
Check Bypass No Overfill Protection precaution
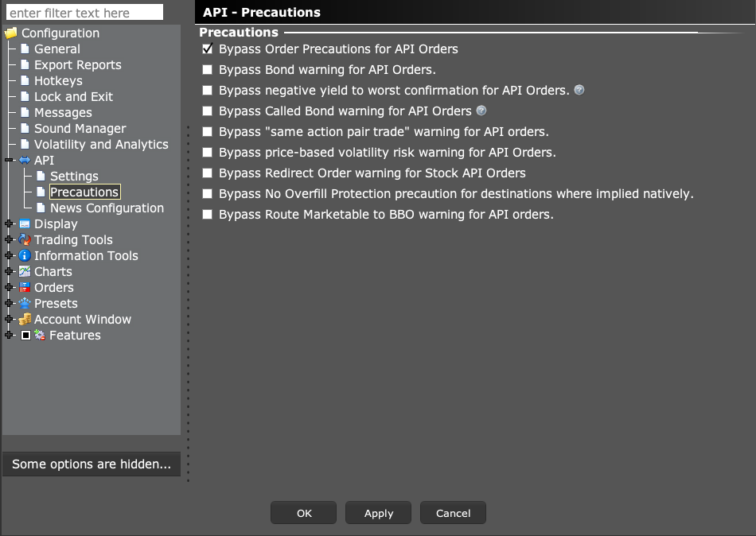(208, 194)
